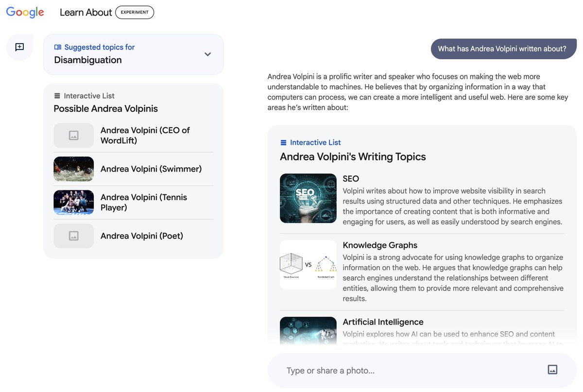Click the Disambiguation dropdown title
583x392 pixels.
click(x=88, y=60)
